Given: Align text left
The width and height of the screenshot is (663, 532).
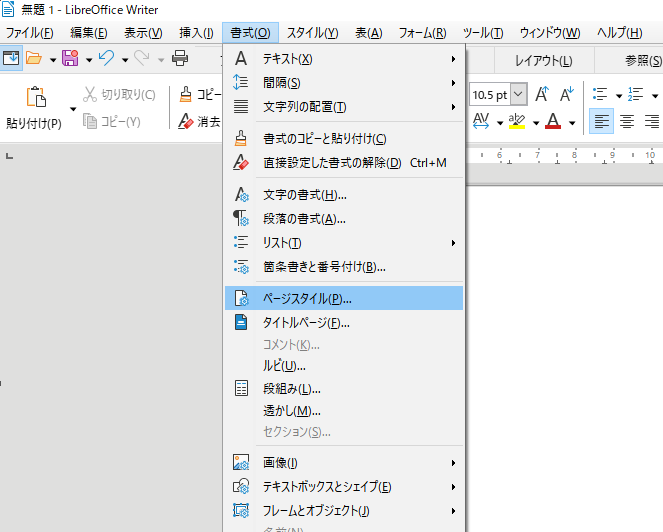Looking at the screenshot, I should click(601, 121).
